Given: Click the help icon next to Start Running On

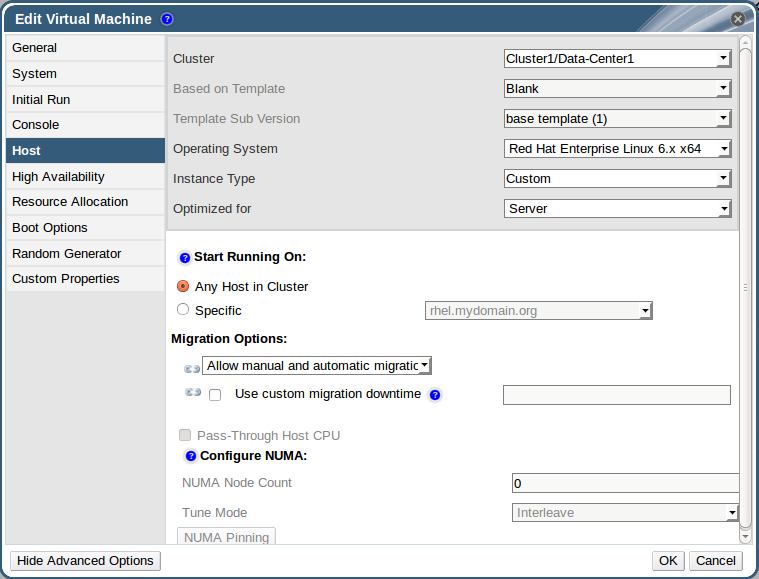Looking at the screenshot, I should click(184, 257).
